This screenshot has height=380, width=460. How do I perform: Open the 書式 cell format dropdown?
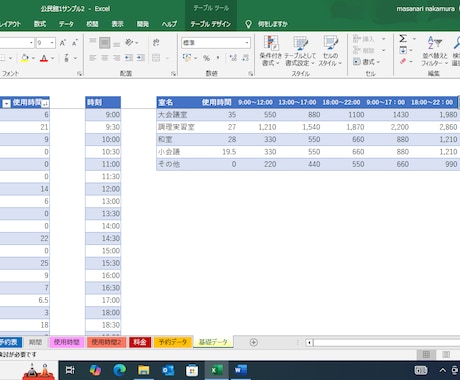point(367,62)
